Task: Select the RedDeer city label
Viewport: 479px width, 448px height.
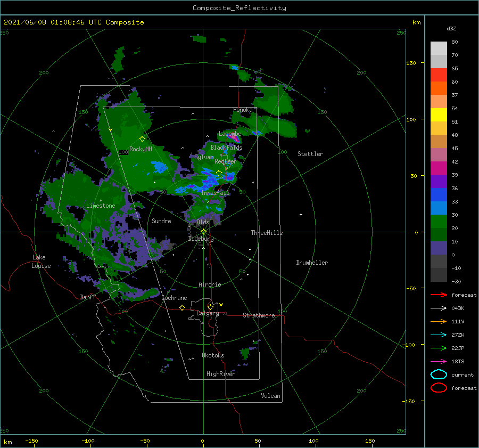Action: tap(226, 161)
